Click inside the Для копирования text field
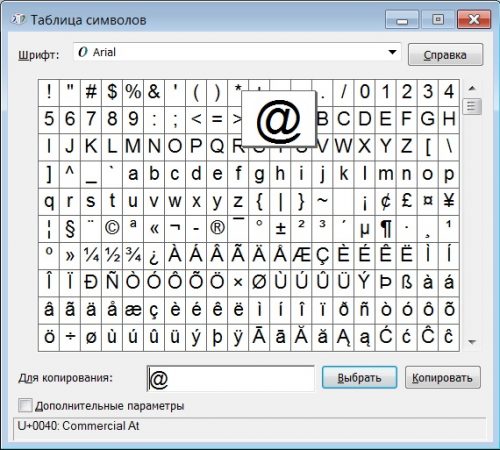The height and width of the screenshot is (450, 500). (x=231, y=378)
